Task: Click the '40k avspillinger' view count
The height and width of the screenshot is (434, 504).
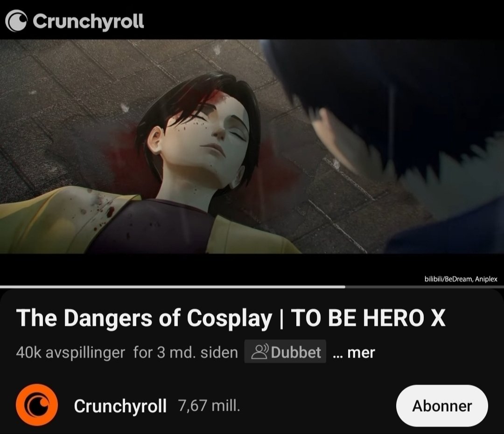Action: click(x=70, y=352)
